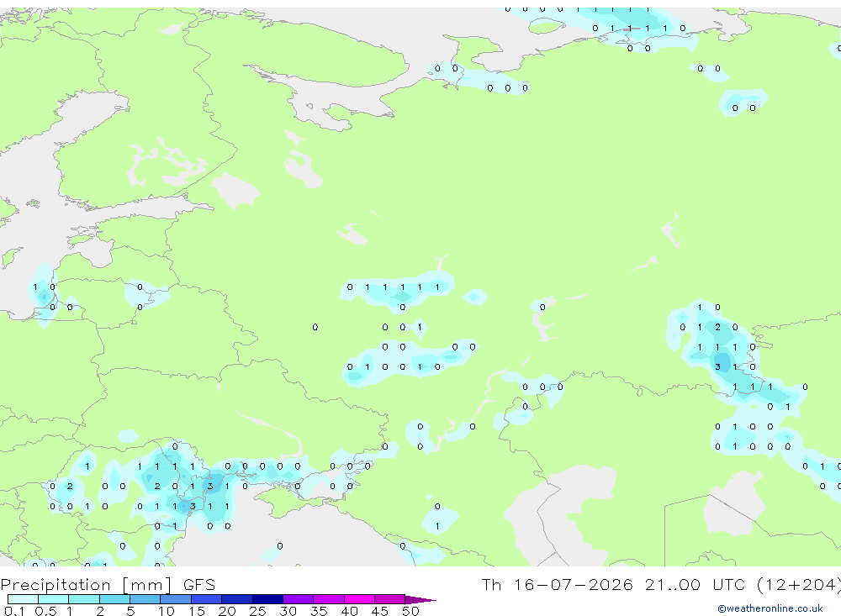The width and height of the screenshot is (841, 616).
Task: Click the 'Th' weekday abbreviation
Action: pos(491,584)
